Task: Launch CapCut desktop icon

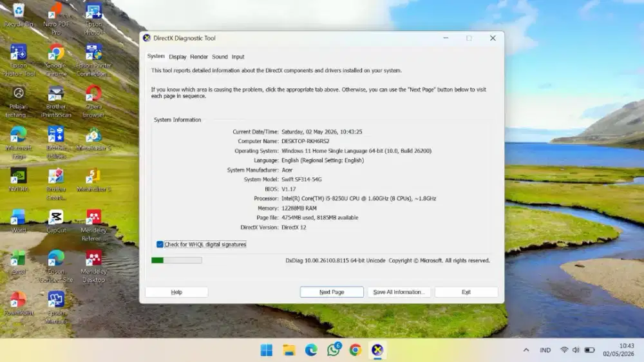Action: click(x=56, y=221)
